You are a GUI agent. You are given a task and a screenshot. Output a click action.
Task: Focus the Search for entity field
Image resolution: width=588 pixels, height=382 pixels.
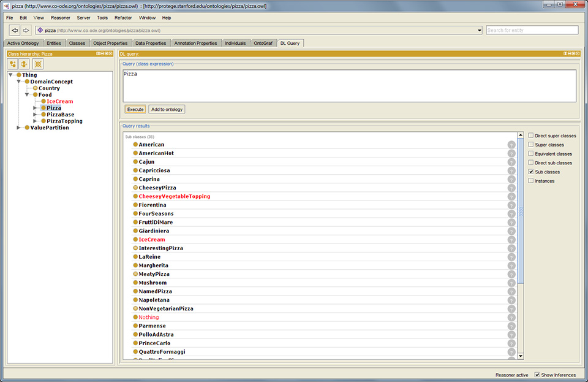pyautogui.click(x=532, y=30)
